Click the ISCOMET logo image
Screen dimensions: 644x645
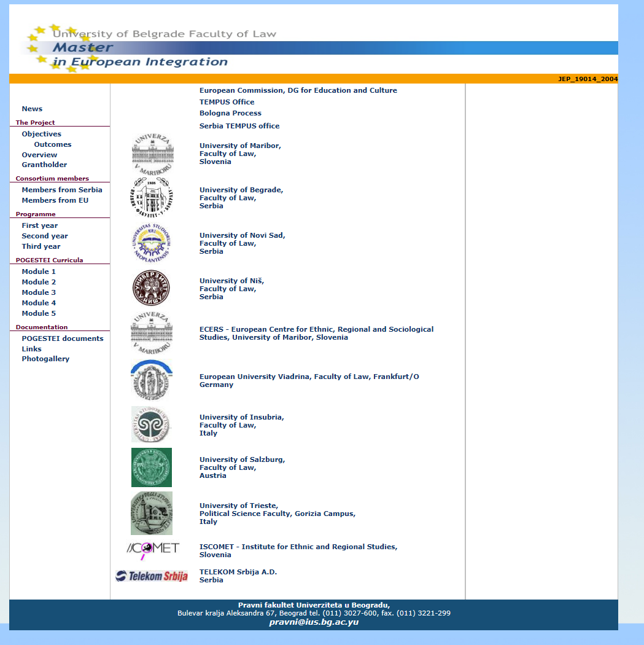click(152, 549)
